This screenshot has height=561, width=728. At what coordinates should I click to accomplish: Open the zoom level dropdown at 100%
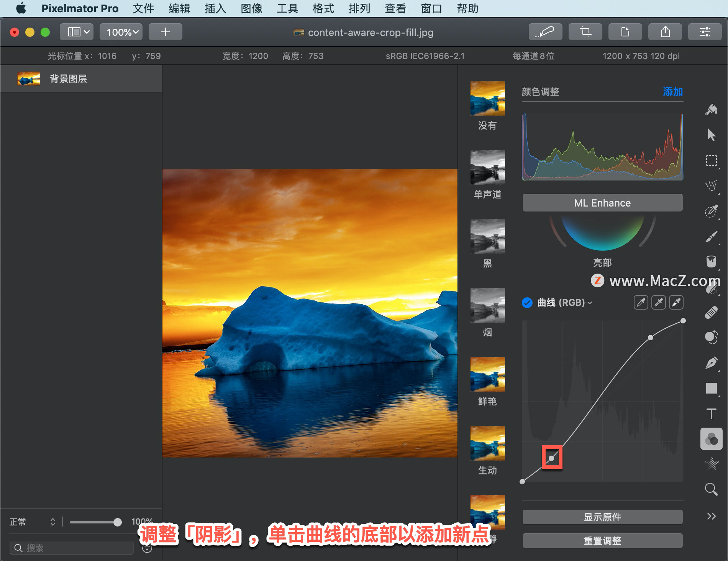tap(121, 32)
